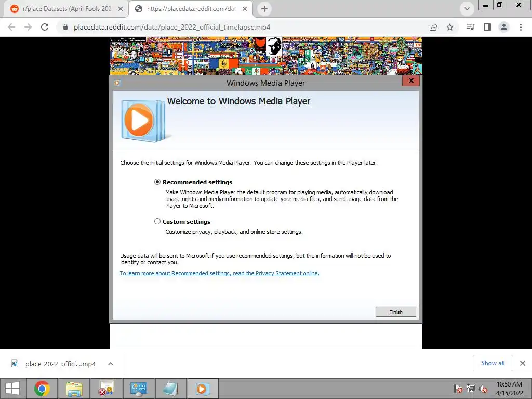532x399 pixels.
Task: Open the Chrome three-dot menu
Action: 521,27
